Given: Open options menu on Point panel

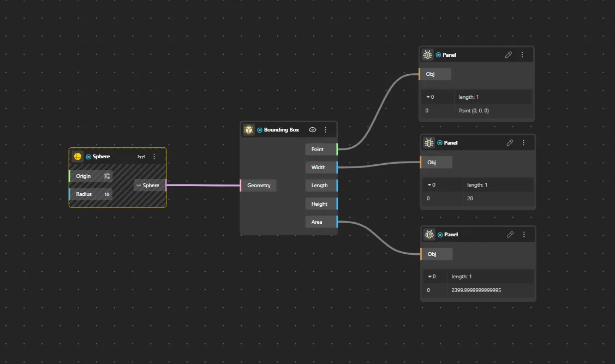Looking at the screenshot, I should point(522,55).
